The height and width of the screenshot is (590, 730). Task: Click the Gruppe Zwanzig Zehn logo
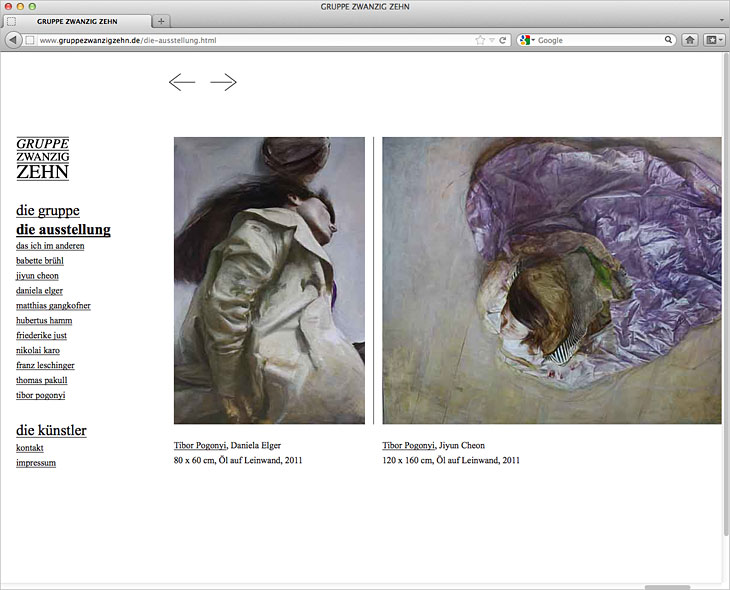(x=42, y=158)
